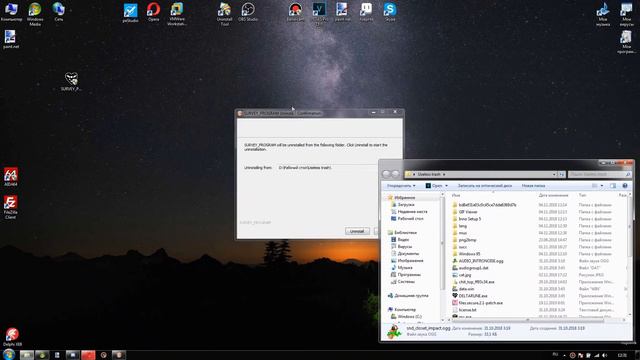Screen dimensions: 640x360
Task: Open the Vegas Pro desktop shortcut
Action: (319, 14)
